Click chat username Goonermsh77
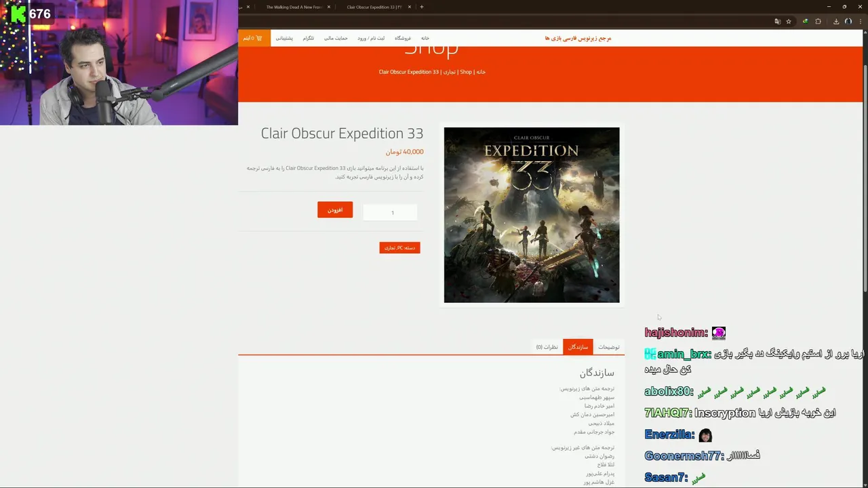The height and width of the screenshot is (488, 868). pos(683,456)
